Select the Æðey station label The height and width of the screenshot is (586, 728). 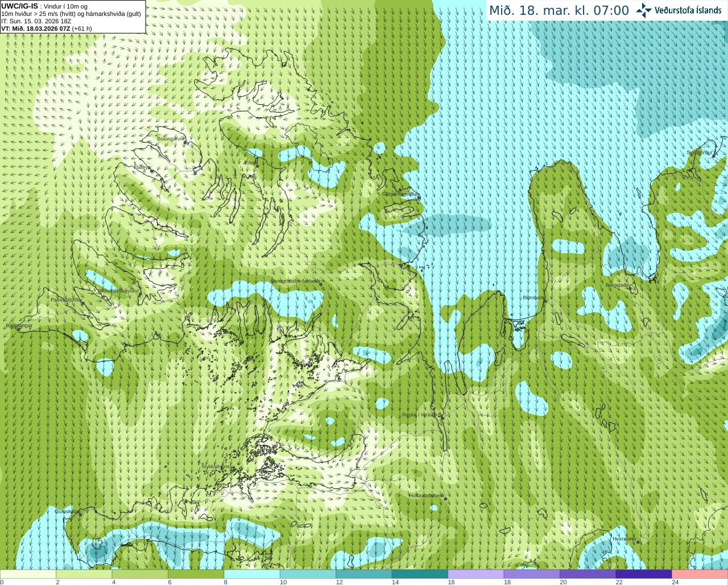250,163
